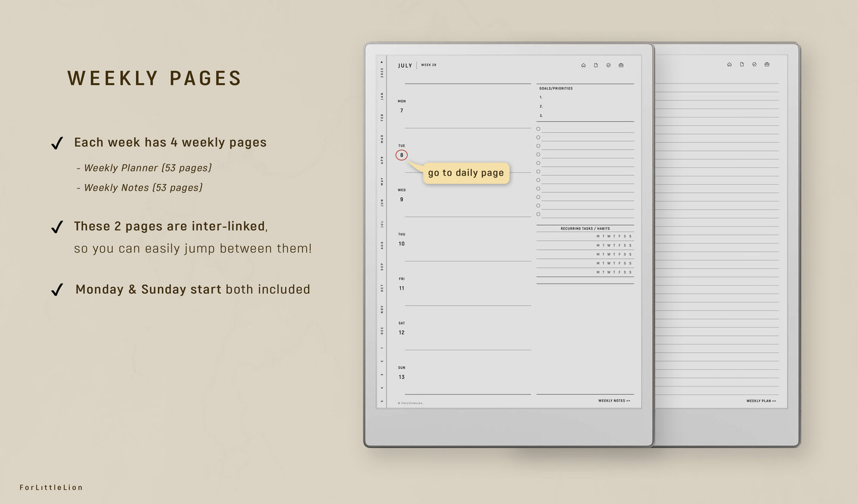
Task: Jump to the DEC month tab
Action: (382, 330)
